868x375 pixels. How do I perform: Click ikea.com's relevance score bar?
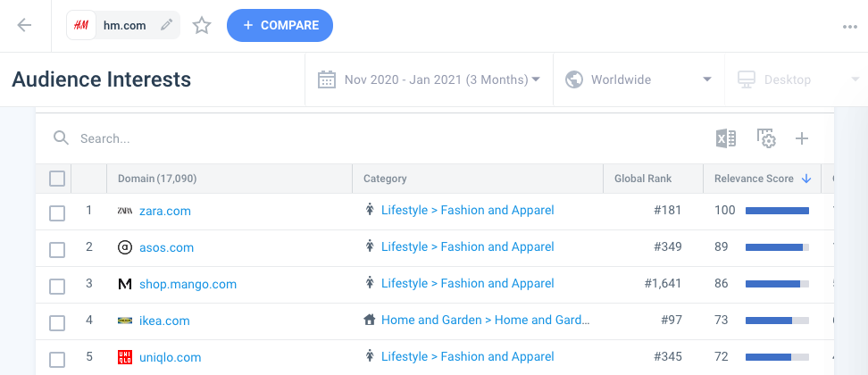777,321
